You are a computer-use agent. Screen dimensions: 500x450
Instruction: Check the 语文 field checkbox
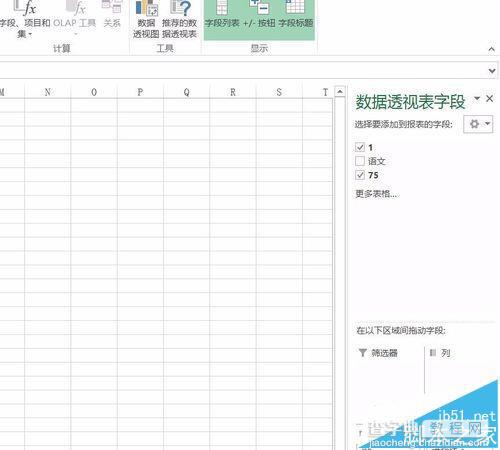point(360,161)
